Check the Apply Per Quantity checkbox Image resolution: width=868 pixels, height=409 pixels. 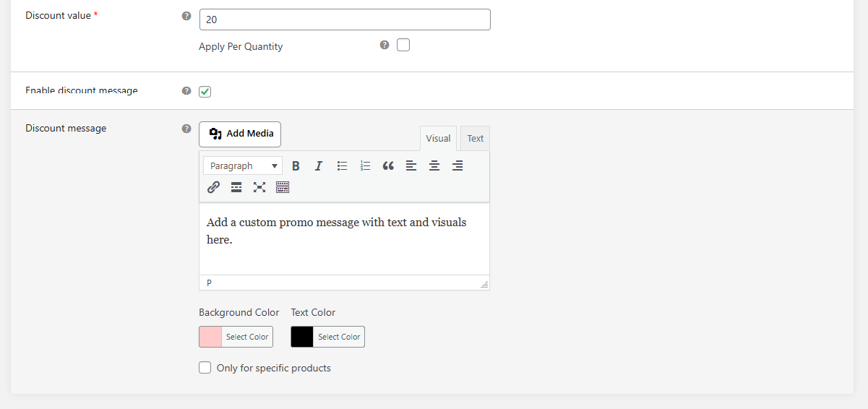403,45
